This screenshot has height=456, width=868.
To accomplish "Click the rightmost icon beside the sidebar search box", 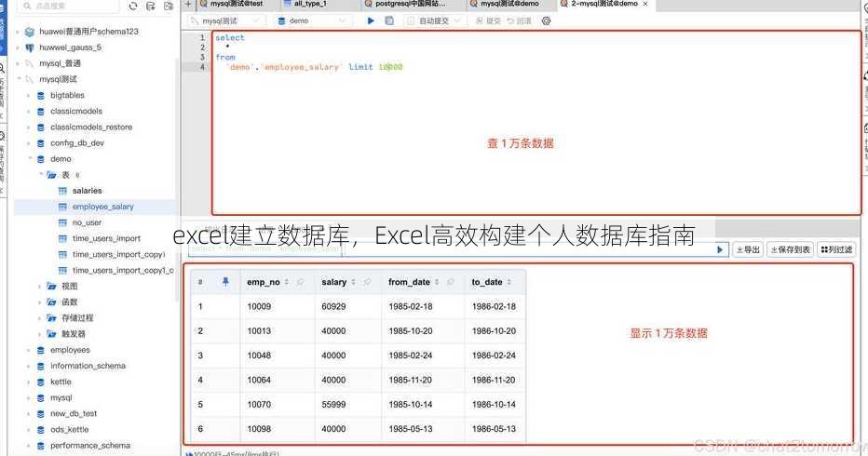I will pyautogui.click(x=169, y=7).
